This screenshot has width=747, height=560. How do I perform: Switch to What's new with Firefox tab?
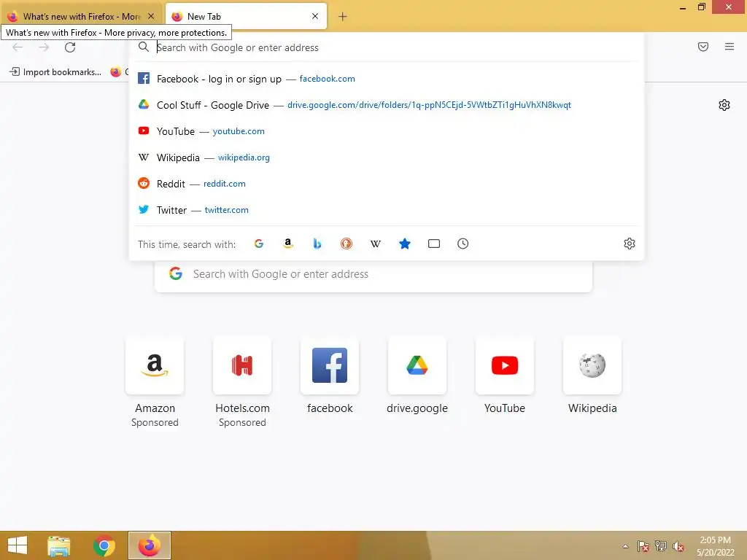coord(81,16)
